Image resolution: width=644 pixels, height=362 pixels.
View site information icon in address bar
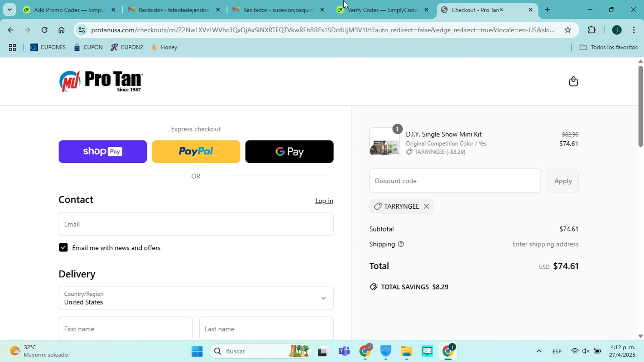pyautogui.click(x=82, y=30)
